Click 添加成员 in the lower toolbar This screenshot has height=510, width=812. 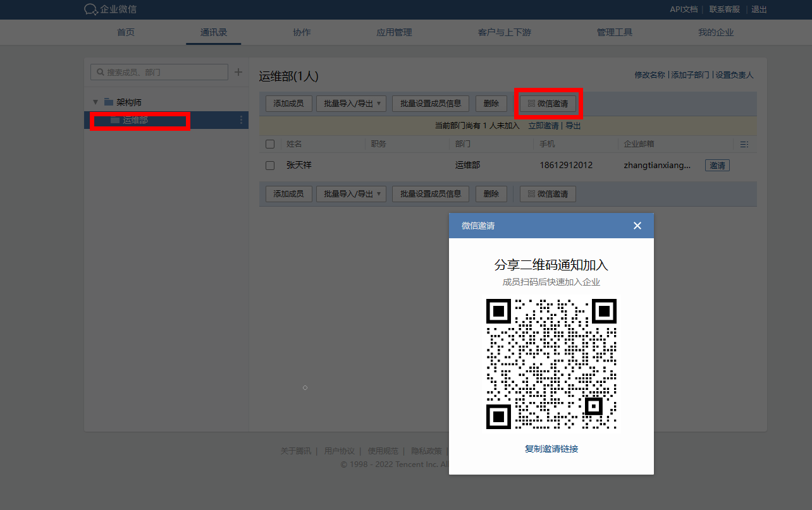point(288,194)
